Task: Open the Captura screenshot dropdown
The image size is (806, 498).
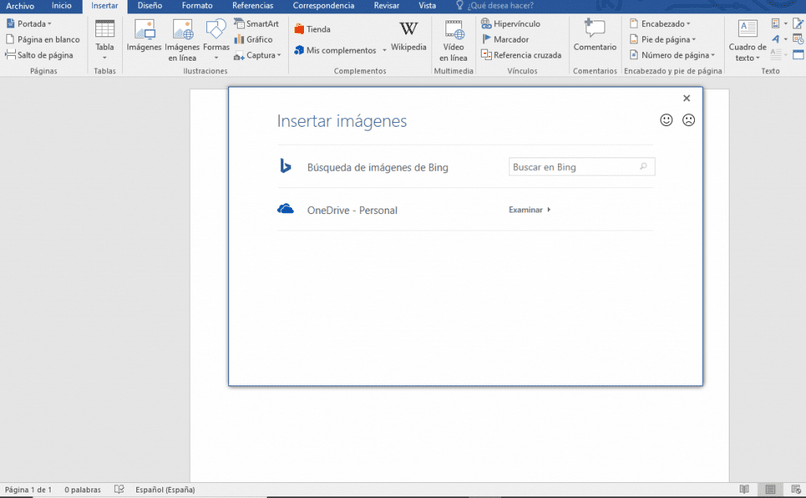Action: [258, 55]
